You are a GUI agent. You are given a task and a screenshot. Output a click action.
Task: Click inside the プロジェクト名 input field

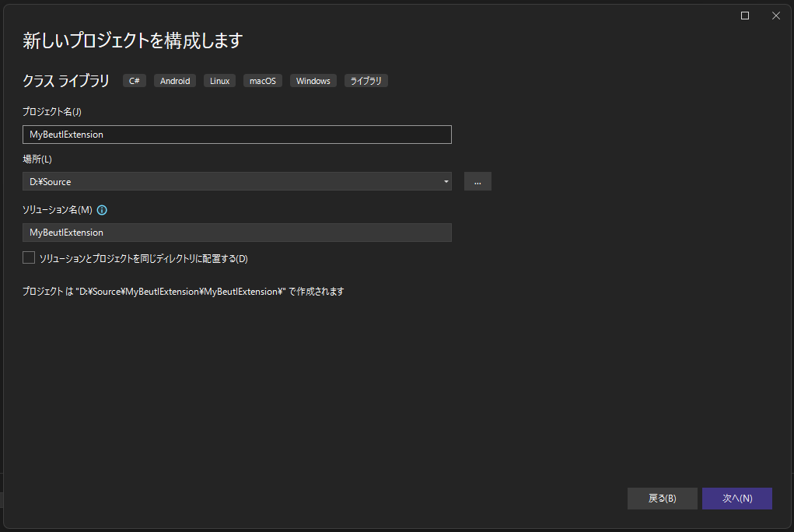(233, 134)
